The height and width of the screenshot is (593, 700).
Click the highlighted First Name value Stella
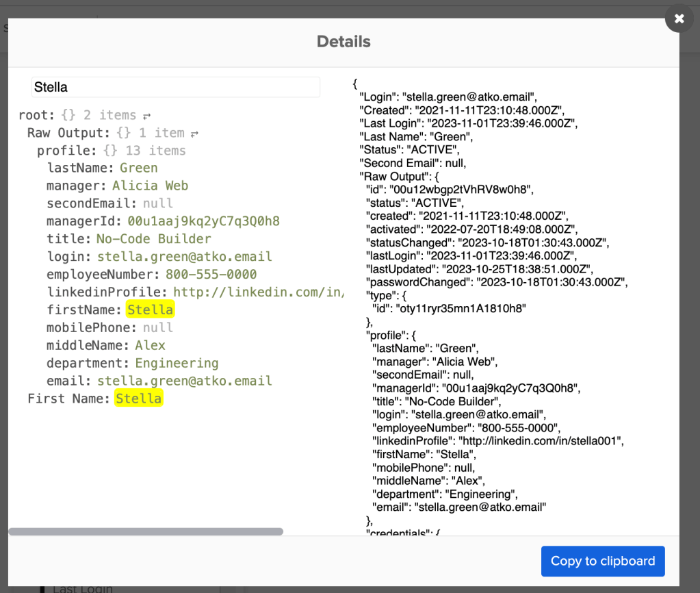138,398
